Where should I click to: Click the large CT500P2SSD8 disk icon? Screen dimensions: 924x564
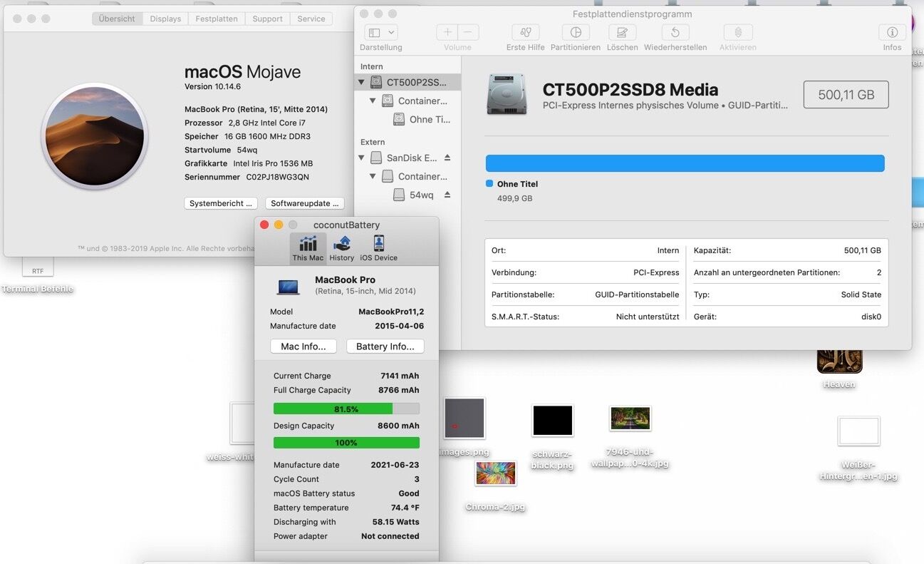click(x=507, y=94)
